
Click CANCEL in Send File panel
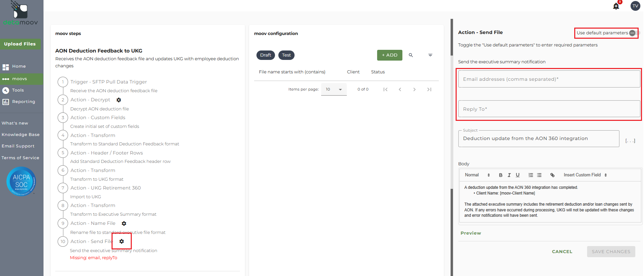point(562,252)
